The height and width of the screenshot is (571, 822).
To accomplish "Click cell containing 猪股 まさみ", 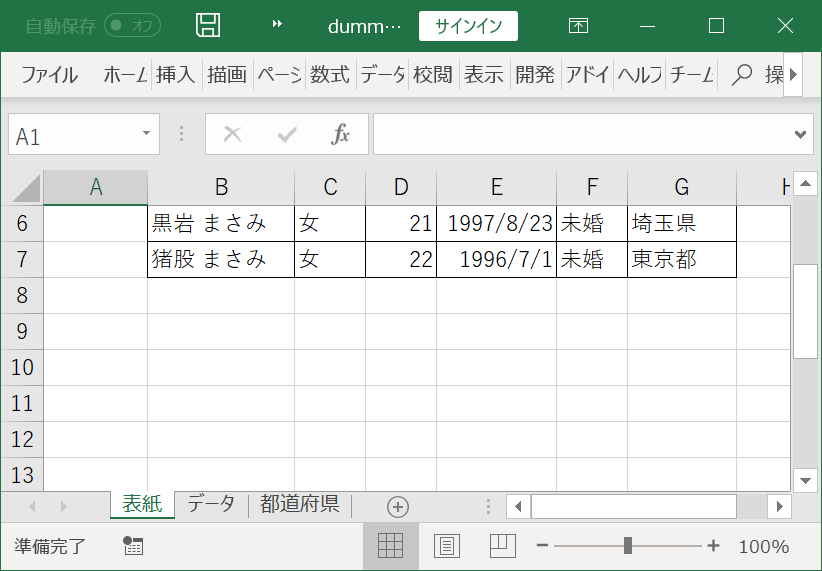I will pyautogui.click(x=221, y=260).
